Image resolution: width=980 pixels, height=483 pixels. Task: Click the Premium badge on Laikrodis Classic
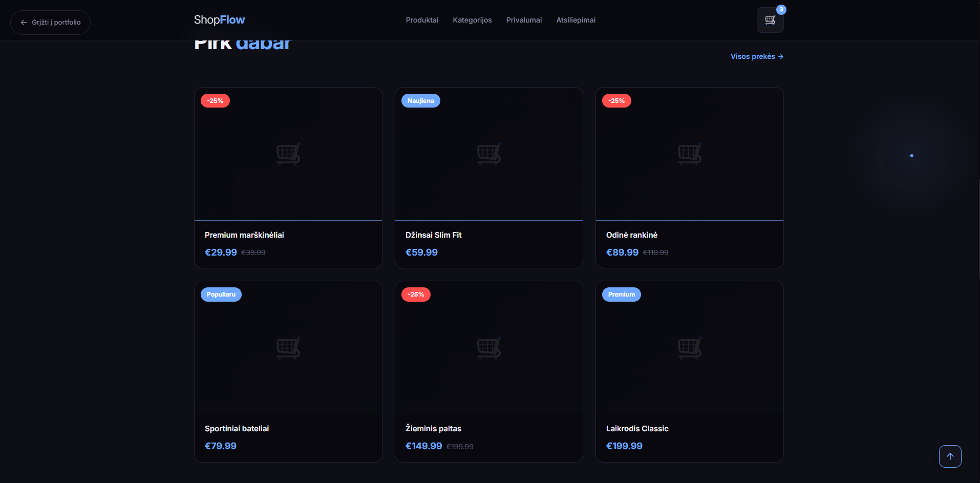(x=621, y=294)
